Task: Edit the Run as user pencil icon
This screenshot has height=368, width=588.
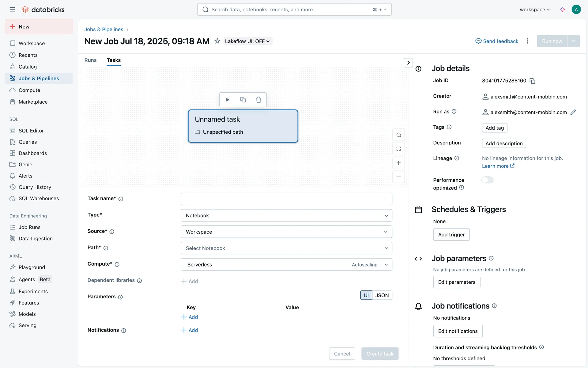Action: 573,112
